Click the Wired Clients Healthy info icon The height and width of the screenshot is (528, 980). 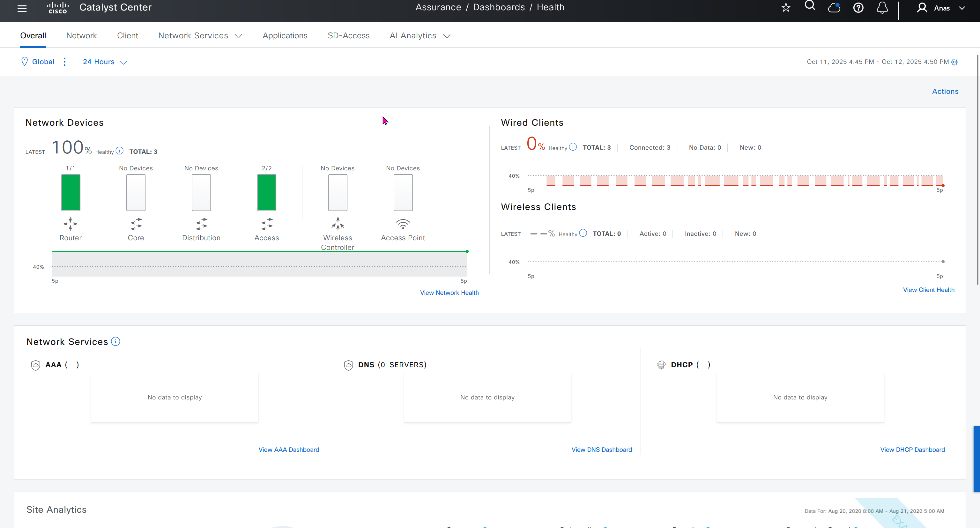pos(573,147)
